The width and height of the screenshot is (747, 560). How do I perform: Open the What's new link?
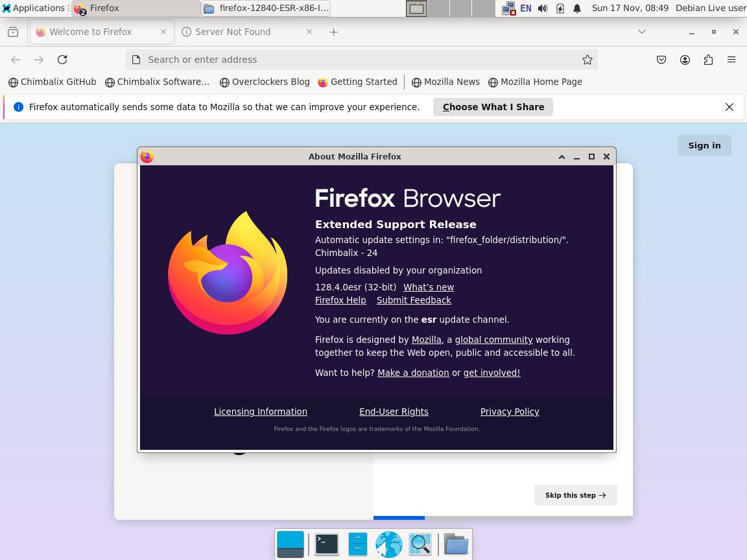pos(428,287)
